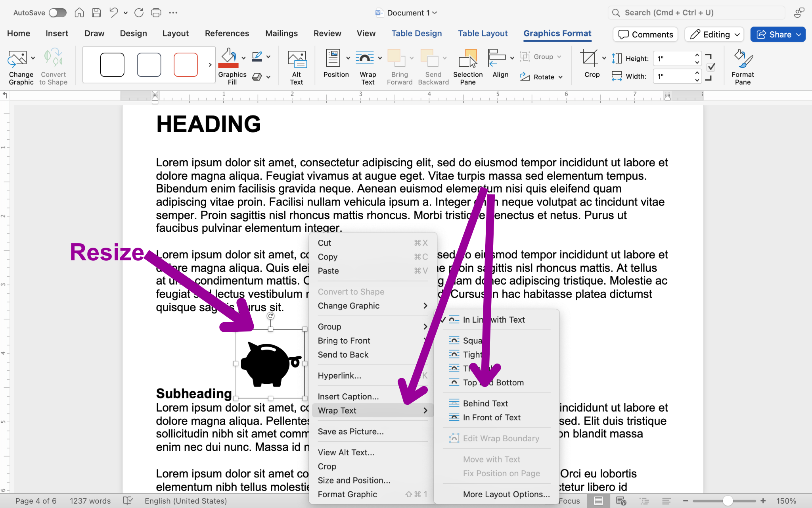
Task: Click the 1237 words count
Action: pyautogui.click(x=90, y=501)
